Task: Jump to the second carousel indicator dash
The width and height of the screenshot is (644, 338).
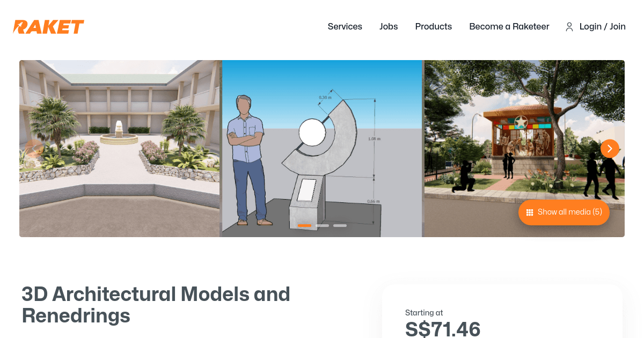Action: (322, 226)
